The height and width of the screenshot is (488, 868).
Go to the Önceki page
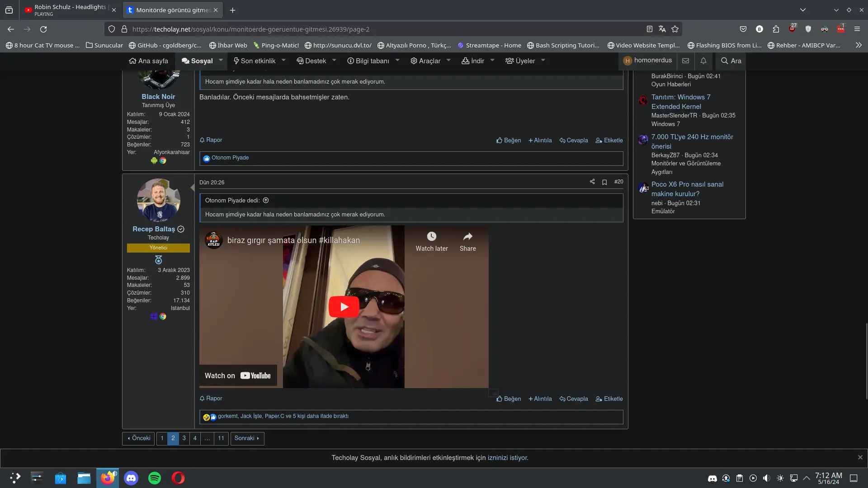(138, 438)
